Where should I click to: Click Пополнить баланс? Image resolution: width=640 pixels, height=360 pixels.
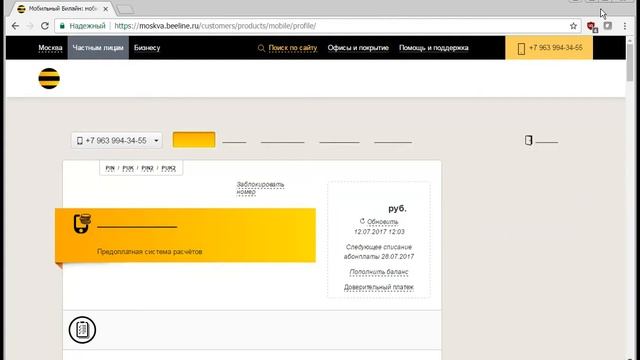coord(379,272)
